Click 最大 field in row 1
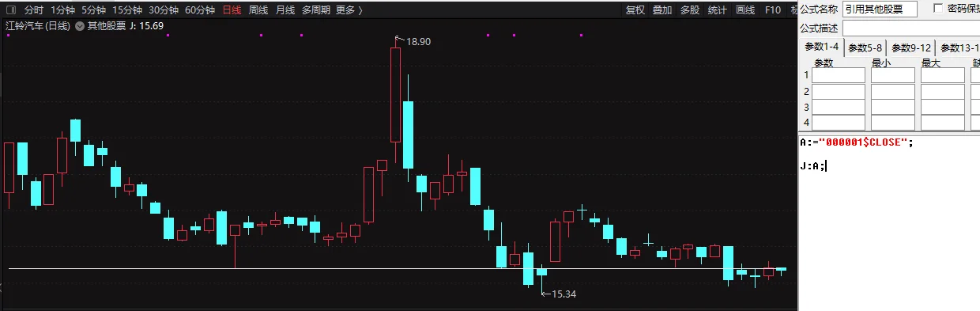The height and width of the screenshot is (311, 980). pyautogui.click(x=943, y=75)
